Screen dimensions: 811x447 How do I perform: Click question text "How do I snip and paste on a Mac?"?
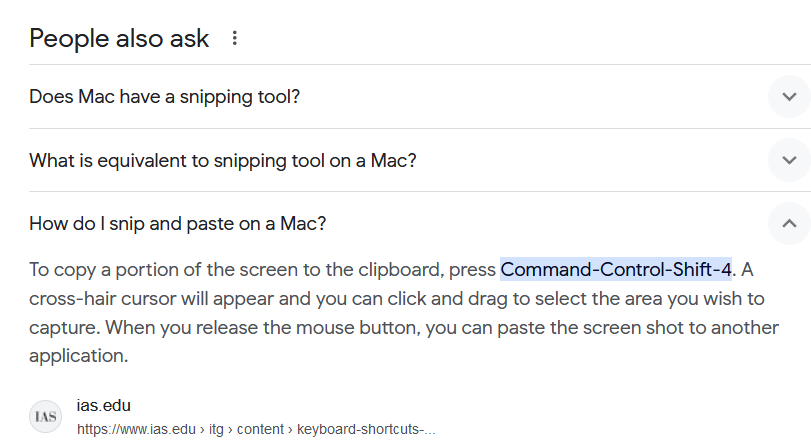point(178,223)
